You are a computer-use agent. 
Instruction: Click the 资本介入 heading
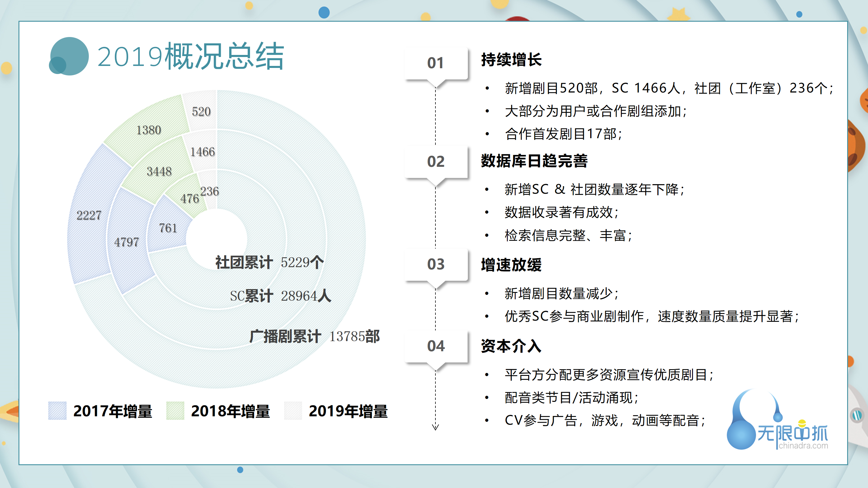tap(511, 346)
